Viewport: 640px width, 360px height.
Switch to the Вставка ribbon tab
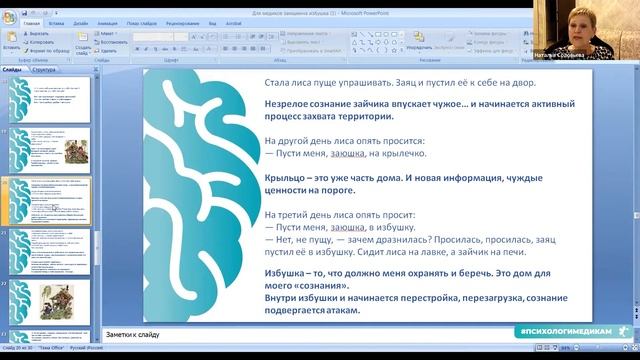[56, 24]
